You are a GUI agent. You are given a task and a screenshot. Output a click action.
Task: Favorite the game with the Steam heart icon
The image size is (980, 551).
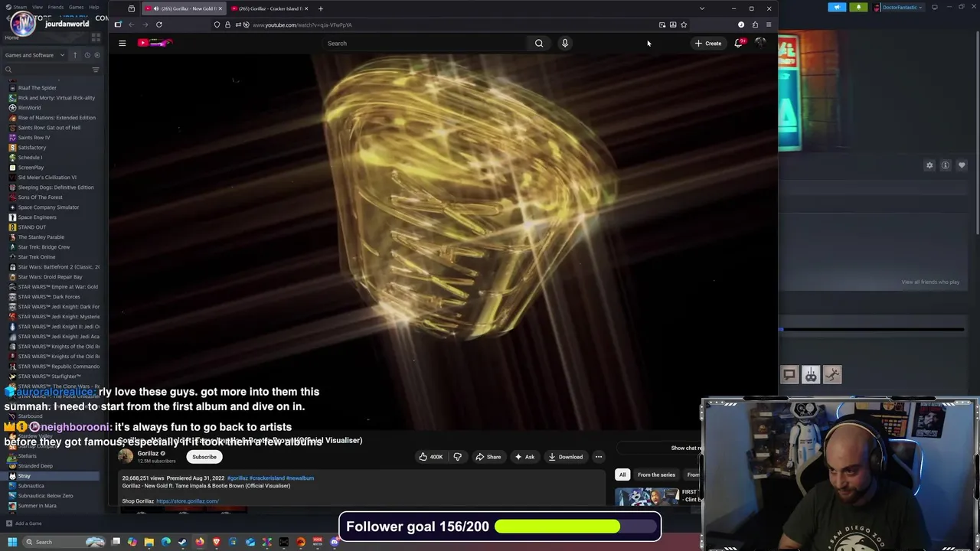[x=962, y=165]
